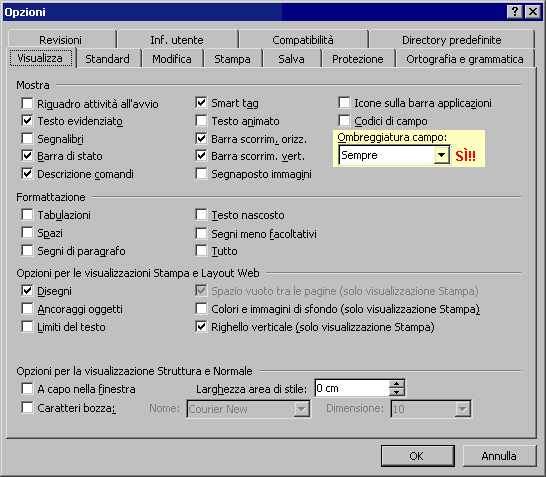This screenshot has width=546, height=477.
Task: Switch to the Stampa tab
Action: coord(232,59)
